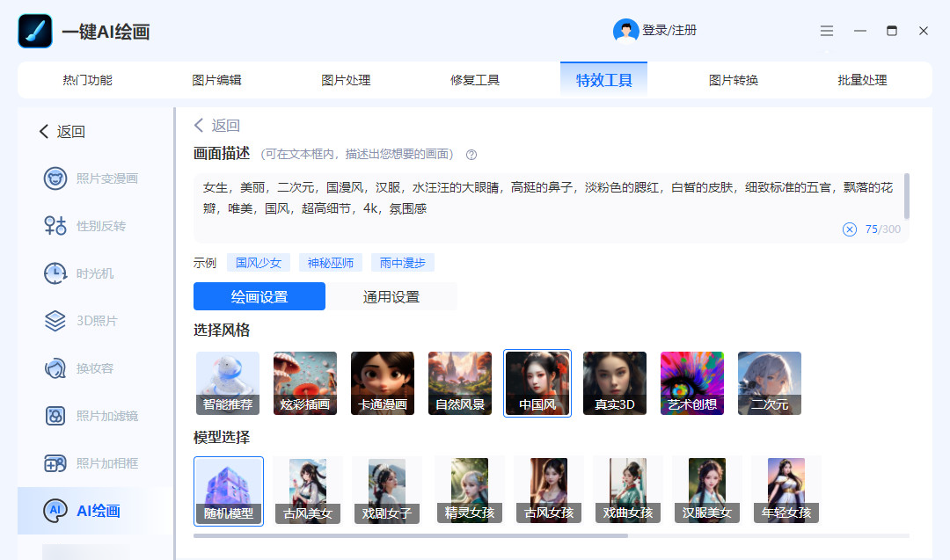Select 戏曲女孩 model
The width and height of the screenshot is (950, 560).
click(628, 491)
